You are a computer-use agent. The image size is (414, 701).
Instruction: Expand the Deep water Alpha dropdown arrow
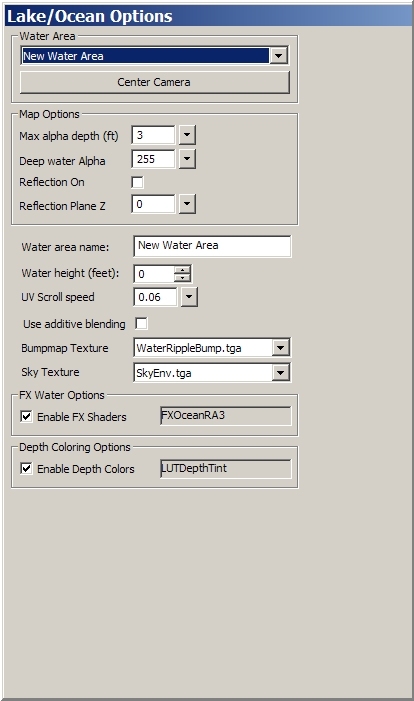pos(187,159)
